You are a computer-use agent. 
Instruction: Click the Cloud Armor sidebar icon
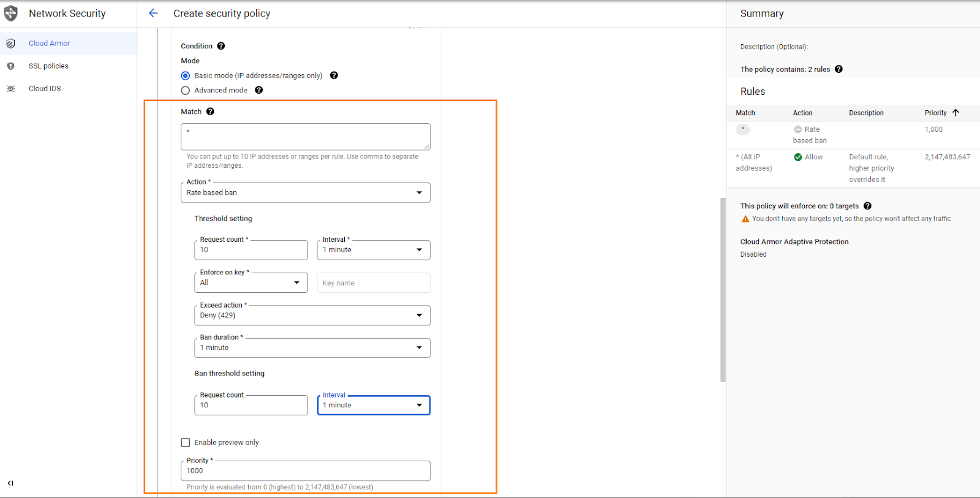pyautogui.click(x=10, y=43)
